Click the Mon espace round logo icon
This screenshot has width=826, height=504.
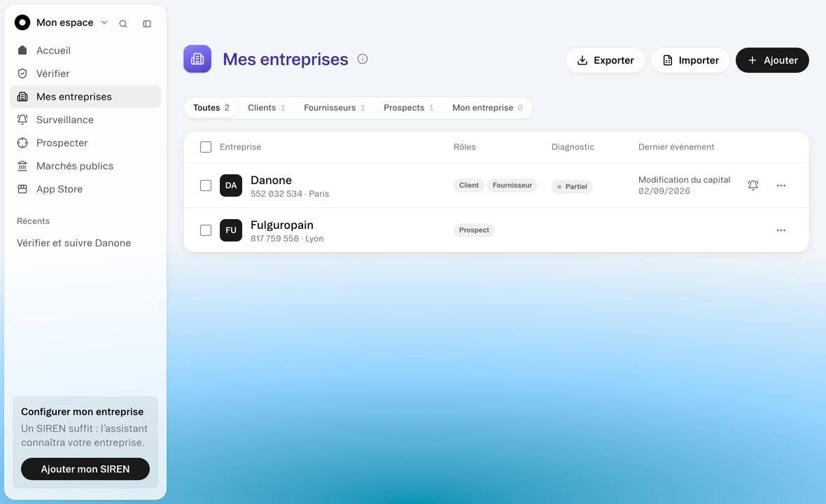(22, 22)
